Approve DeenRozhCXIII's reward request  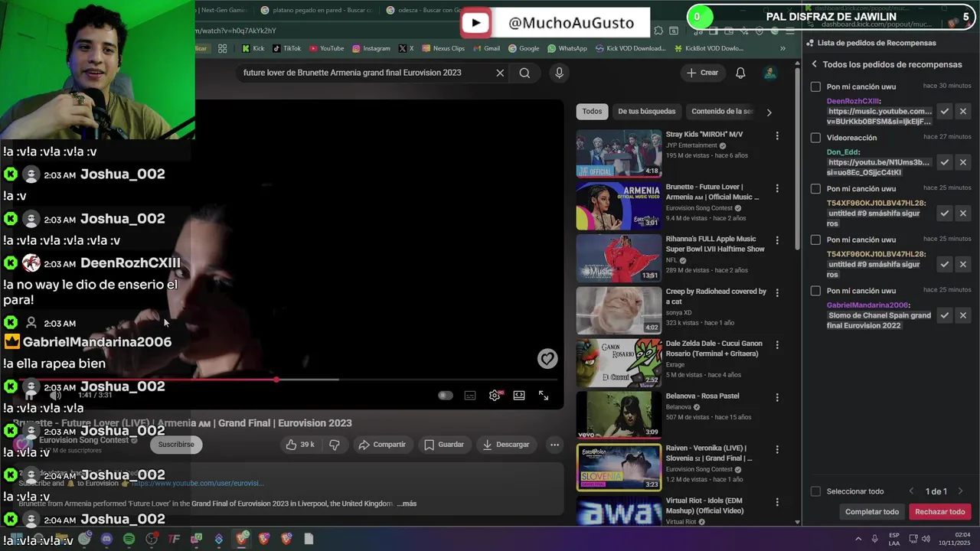coord(945,111)
